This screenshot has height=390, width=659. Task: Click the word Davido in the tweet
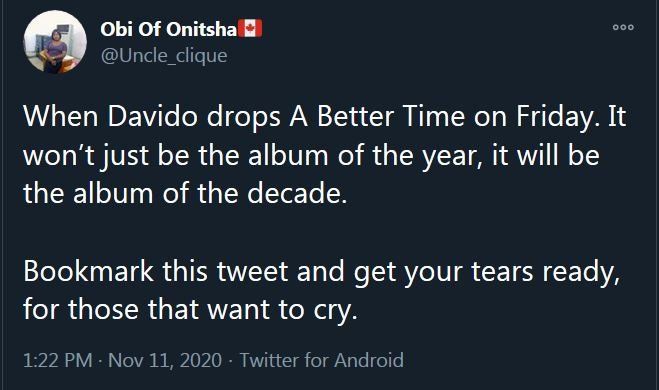click(x=153, y=116)
